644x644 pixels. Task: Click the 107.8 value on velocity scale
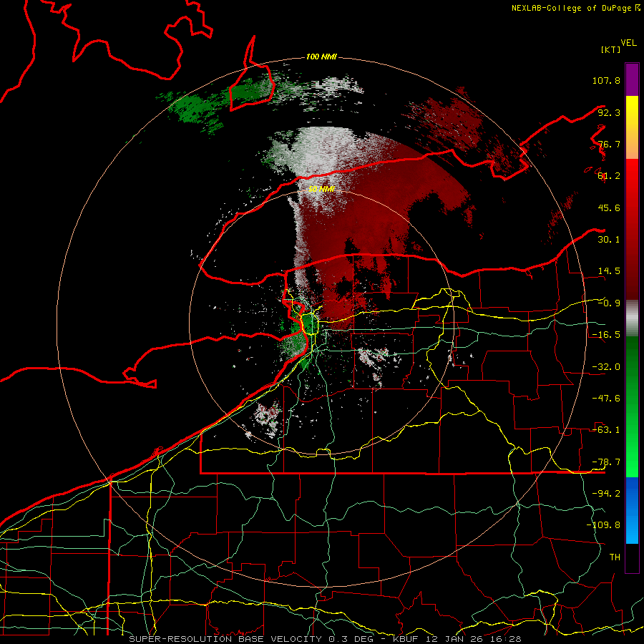[x=606, y=80]
